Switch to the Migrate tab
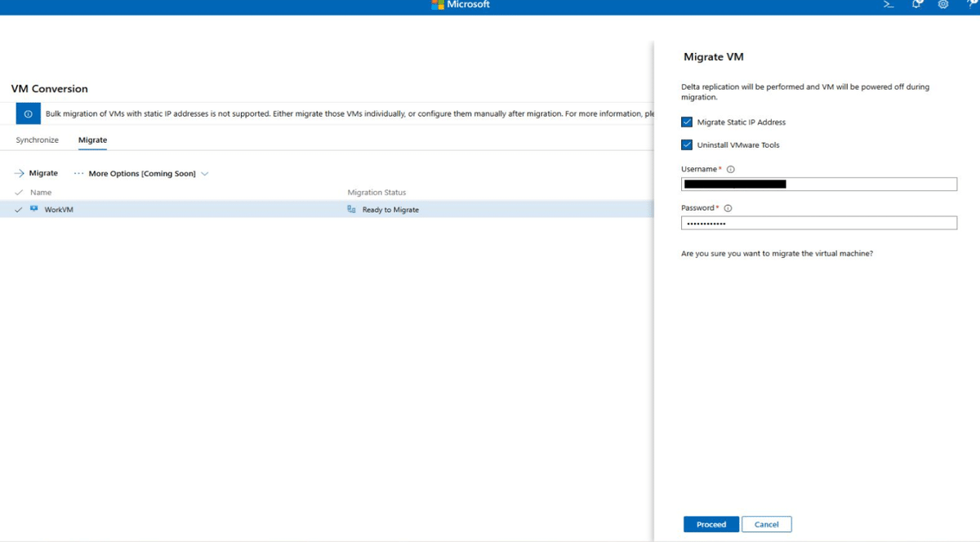The image size is (980, 542). tap(92, 140)
